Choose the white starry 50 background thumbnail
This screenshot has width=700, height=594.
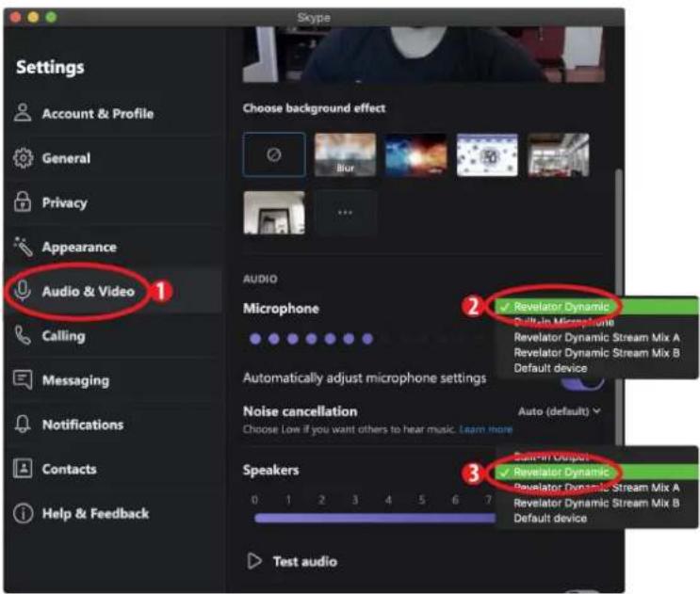[x=487, y=154]
